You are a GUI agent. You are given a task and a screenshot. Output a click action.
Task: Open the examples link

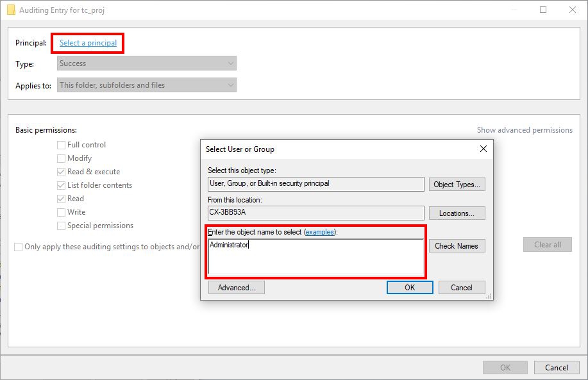319,232
